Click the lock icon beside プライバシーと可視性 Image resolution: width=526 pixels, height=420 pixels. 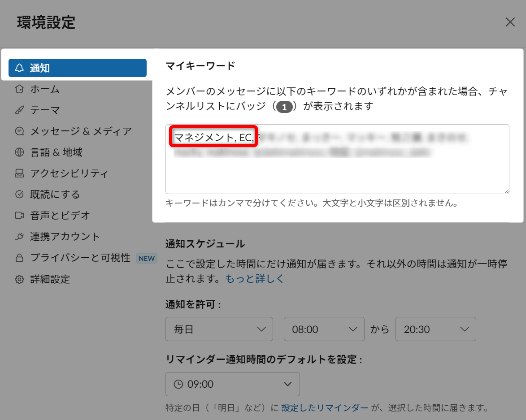pyautogui.click(x=19, y=258)
